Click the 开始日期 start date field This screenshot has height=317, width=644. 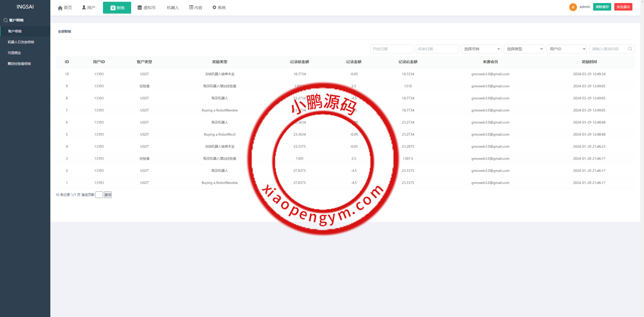[x=391, y=49]
